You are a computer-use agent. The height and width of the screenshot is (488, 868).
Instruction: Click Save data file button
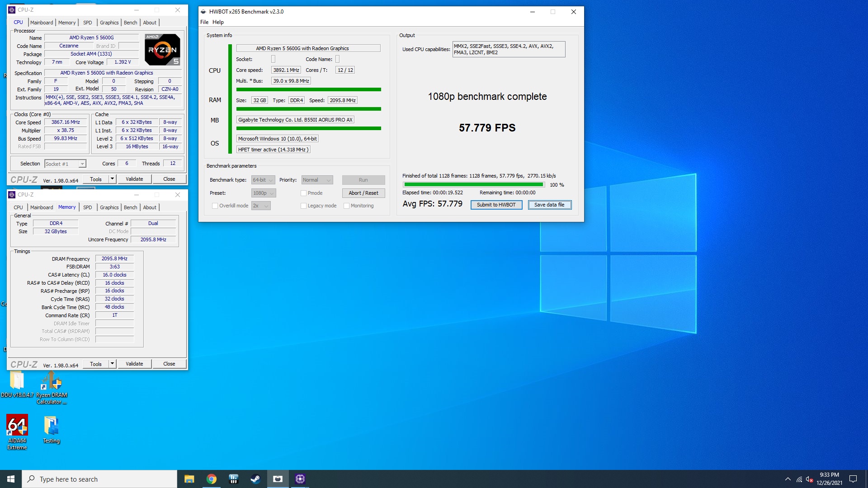click(x=549, y=205)
